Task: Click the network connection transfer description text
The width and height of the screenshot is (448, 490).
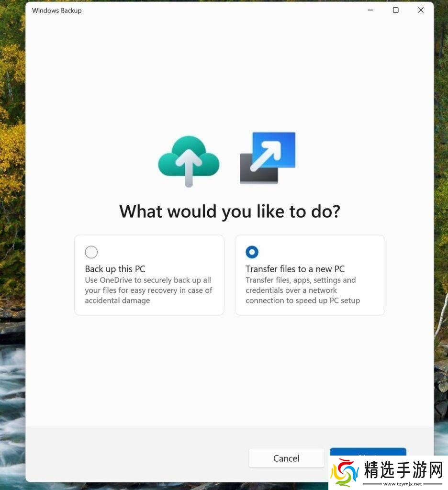Action: (302, 290)
